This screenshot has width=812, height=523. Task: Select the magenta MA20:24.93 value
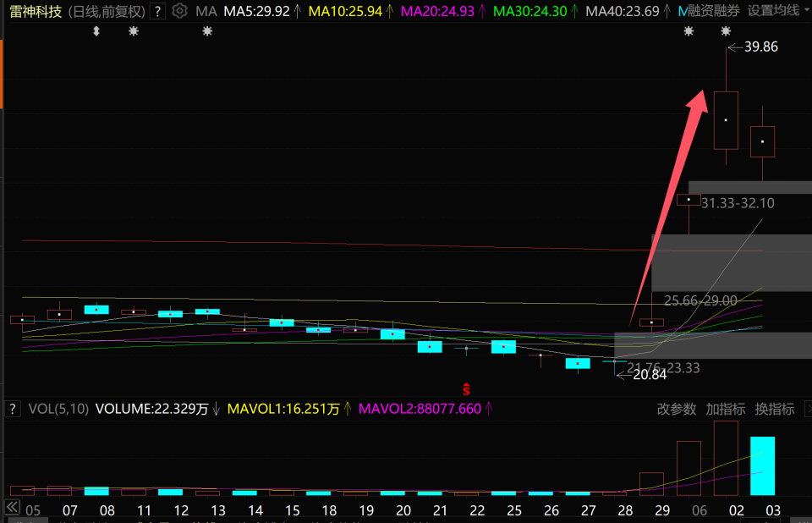point(437,11)
